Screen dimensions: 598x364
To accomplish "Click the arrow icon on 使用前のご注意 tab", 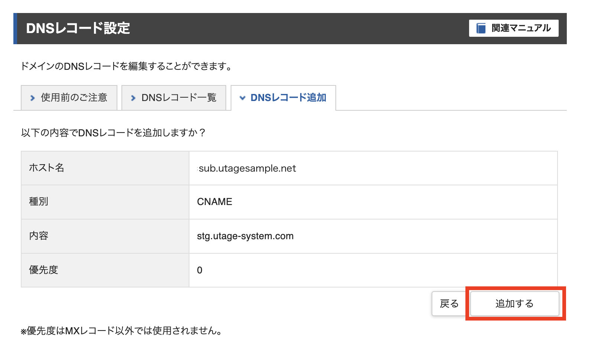I will [x=33, y=98].
